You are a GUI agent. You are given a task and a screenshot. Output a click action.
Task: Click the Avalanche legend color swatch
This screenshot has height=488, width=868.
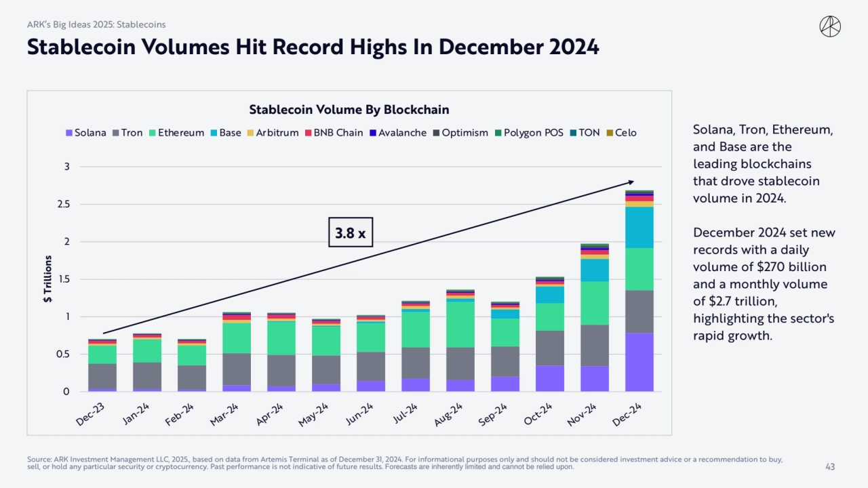tap(372, 133)
